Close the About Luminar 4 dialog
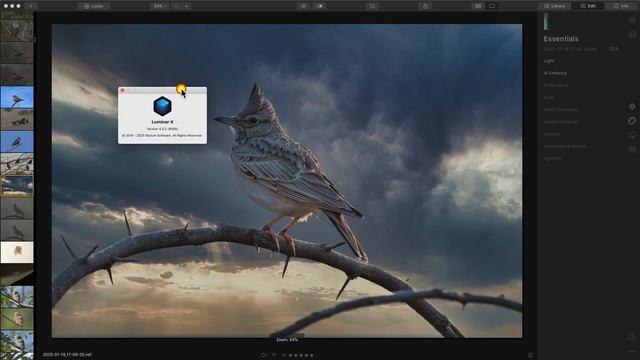The height and width of the screenshot is (360, 640). (122, 90)
